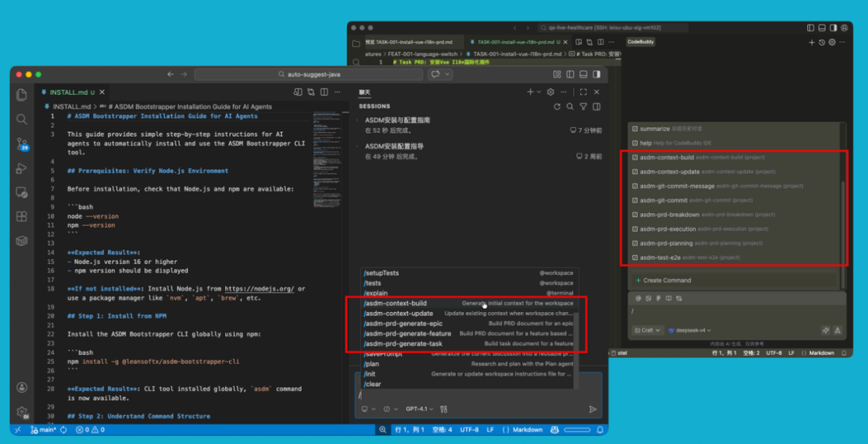Toggle bottom panel in the front window

click(x=583, y=74)
